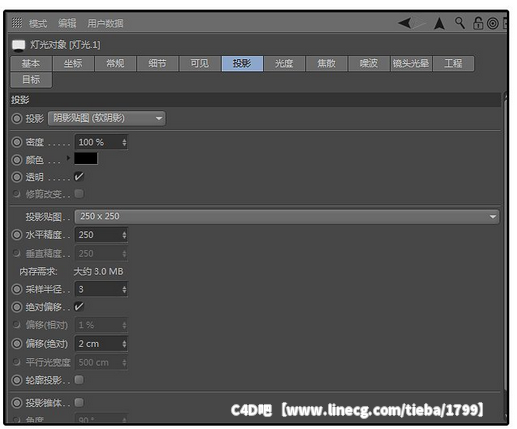Click the back arrow in attribute manager
This screenshot has height=429, width=517.
[405, 23]
